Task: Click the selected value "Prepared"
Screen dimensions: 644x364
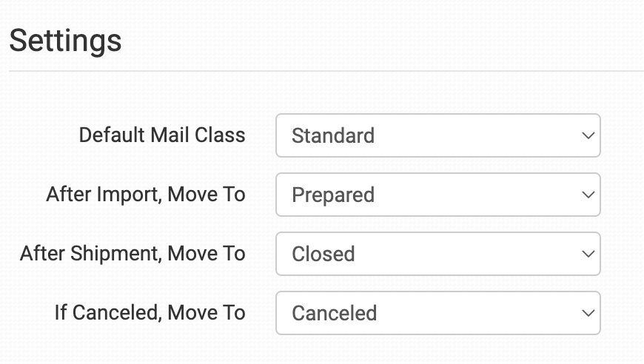Action: pyautogui.click(x=333, y=195)
